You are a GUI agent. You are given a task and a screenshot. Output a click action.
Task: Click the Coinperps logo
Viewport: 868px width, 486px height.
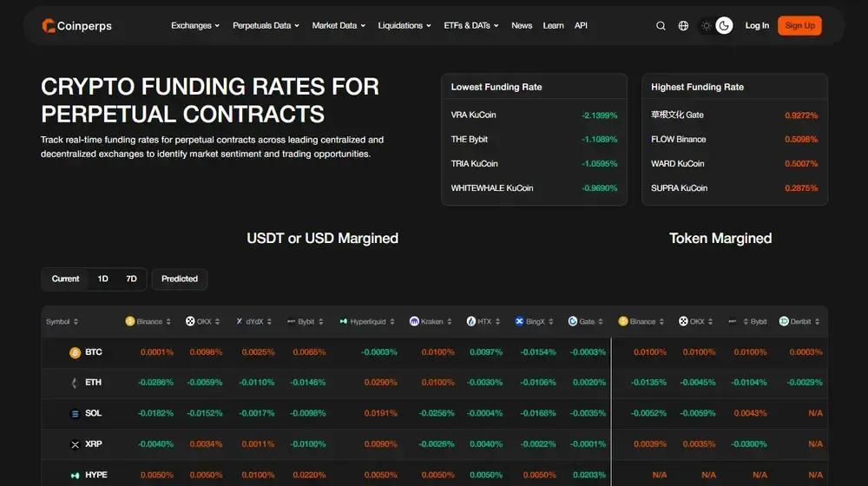pos(77,26)
